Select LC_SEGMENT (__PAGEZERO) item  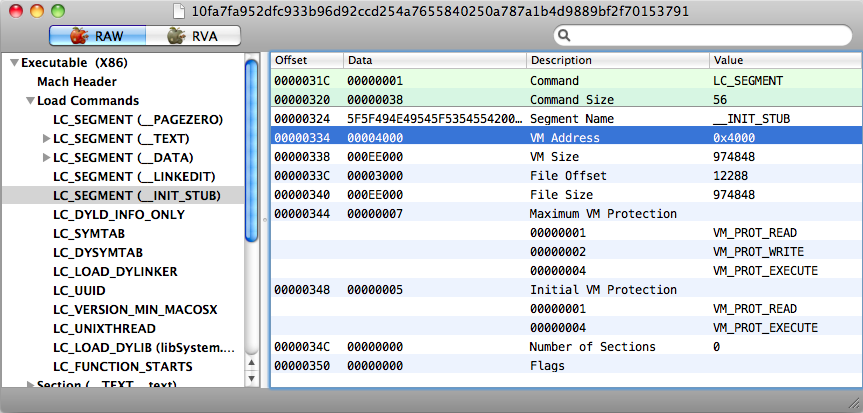137,119
